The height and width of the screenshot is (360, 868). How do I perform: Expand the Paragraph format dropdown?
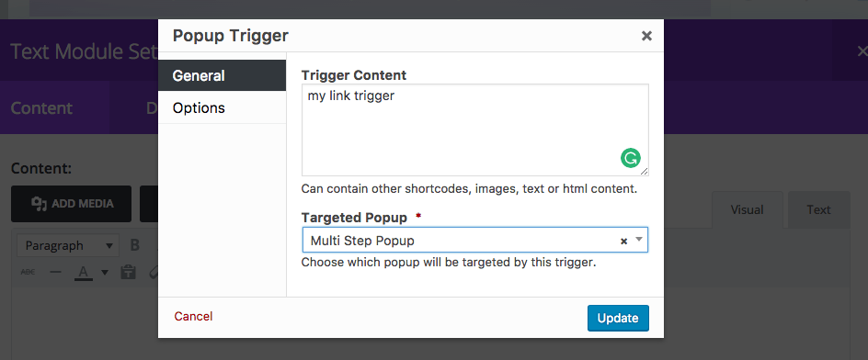point(67,245)
